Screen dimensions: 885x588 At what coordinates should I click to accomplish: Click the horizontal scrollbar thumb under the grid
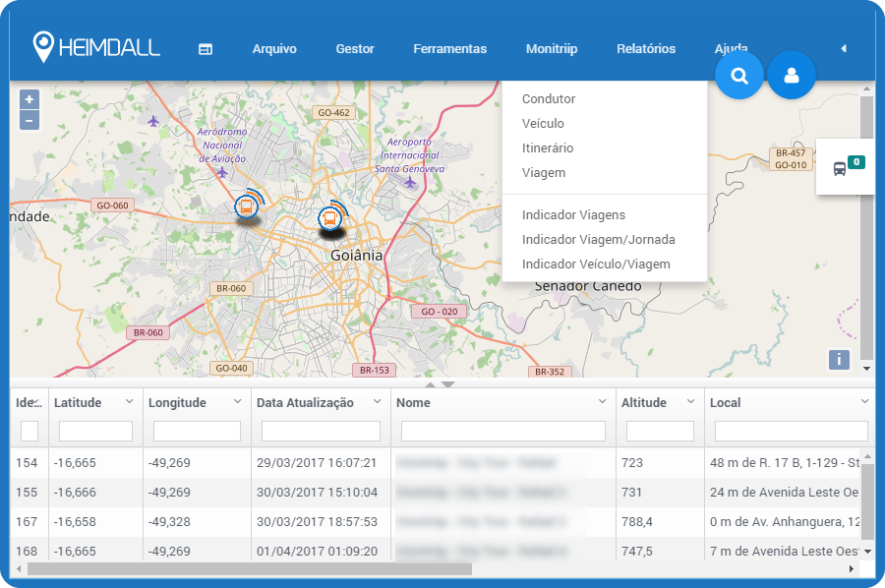click(250, 568)
